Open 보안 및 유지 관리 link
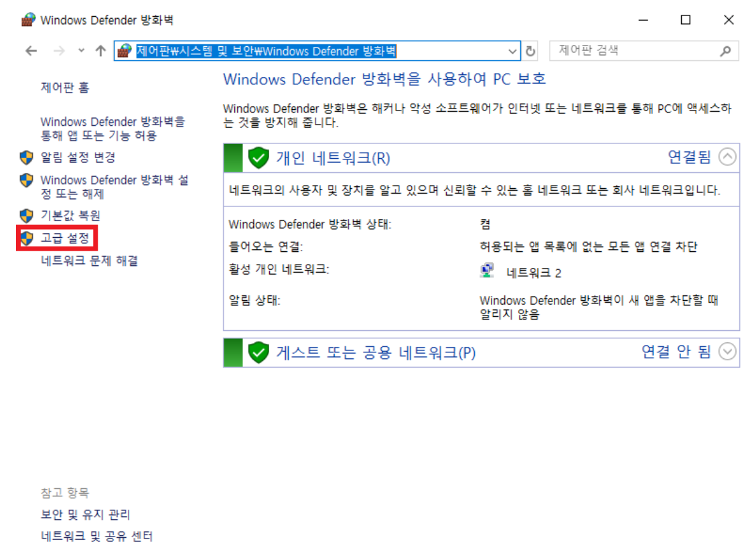This screenshot has height=560, width=746. pyautogui.click(x=86, y=514)
